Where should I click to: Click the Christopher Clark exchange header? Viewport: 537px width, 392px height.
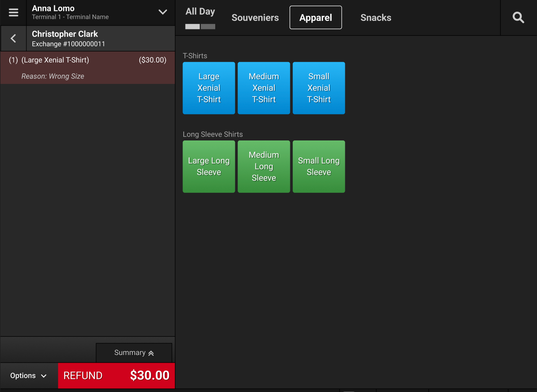tap(100, 39)
